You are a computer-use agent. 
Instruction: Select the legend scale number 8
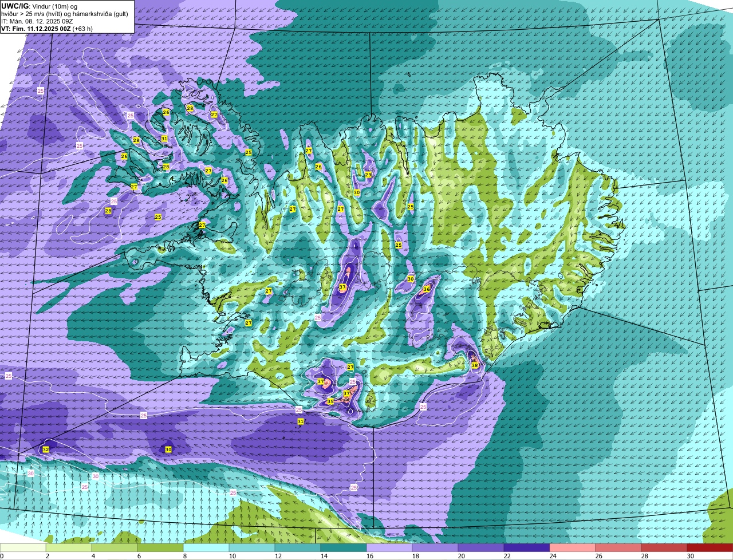(x=186, y=556)
